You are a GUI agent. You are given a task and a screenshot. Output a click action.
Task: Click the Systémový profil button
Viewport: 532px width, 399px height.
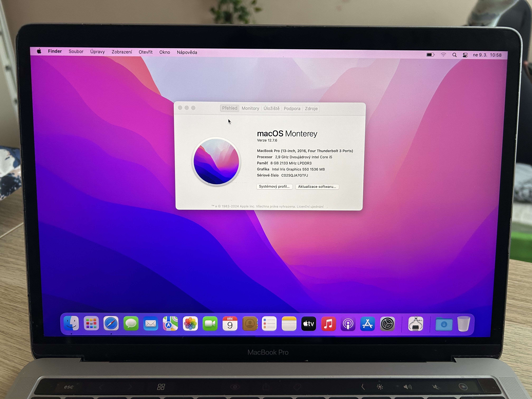(x=274, y=187)
